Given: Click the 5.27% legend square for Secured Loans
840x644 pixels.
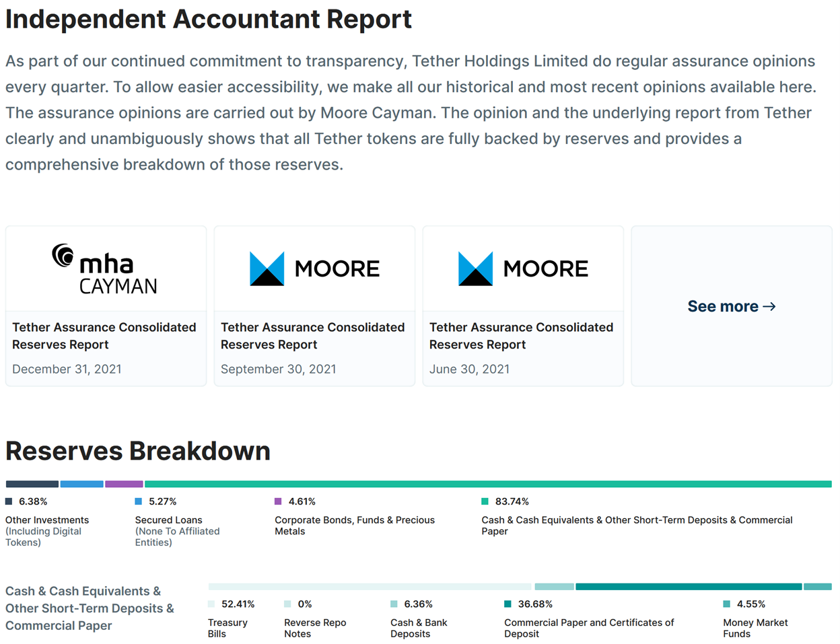Looking at the screenshot, I should (x=139, y=501).
